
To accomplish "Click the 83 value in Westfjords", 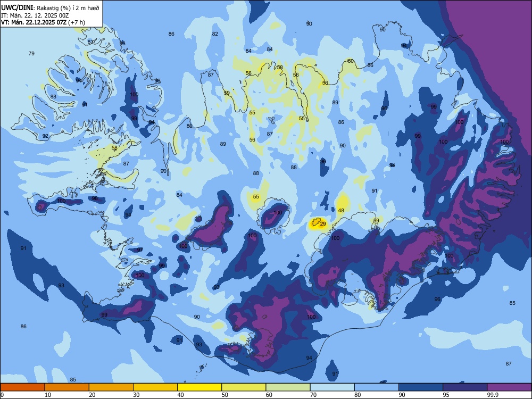I will tap(90, 41).
